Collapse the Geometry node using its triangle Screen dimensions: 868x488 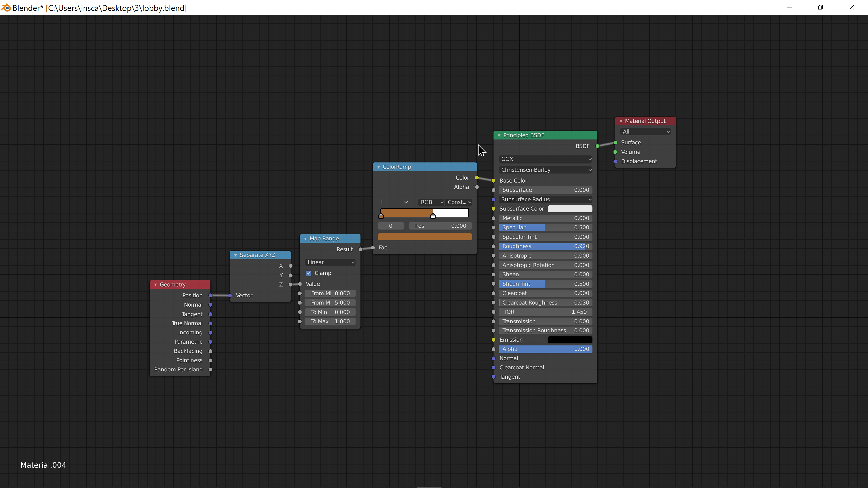click(x=156, y=285)
